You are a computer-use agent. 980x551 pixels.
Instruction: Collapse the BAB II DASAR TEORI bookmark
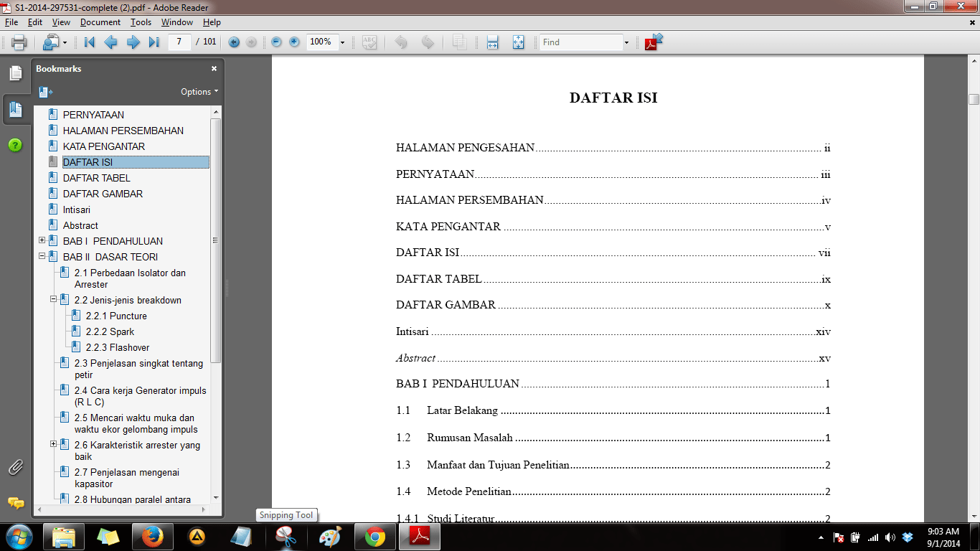point(42,257)
